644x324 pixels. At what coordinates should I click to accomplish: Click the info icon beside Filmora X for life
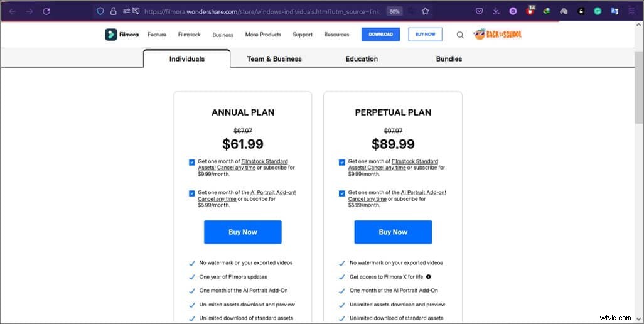[x=429, y=277]
